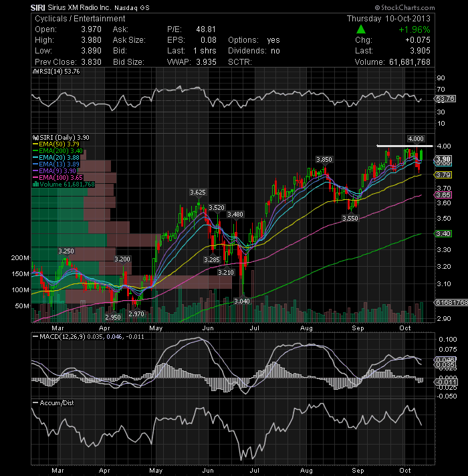
Task: Click the High value 3.980
Action: [91, 40]
